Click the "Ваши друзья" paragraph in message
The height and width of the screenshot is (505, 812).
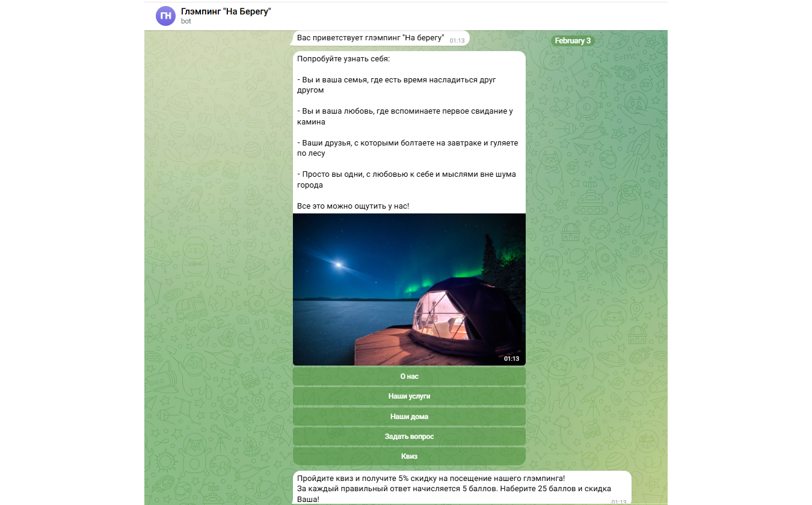click(x=407, y=148)
